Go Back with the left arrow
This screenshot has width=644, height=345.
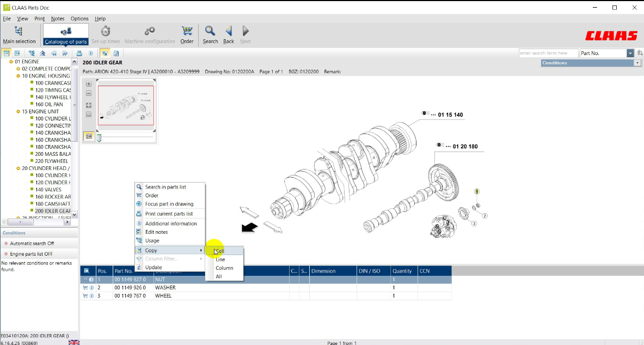click(x=229, y=34)
